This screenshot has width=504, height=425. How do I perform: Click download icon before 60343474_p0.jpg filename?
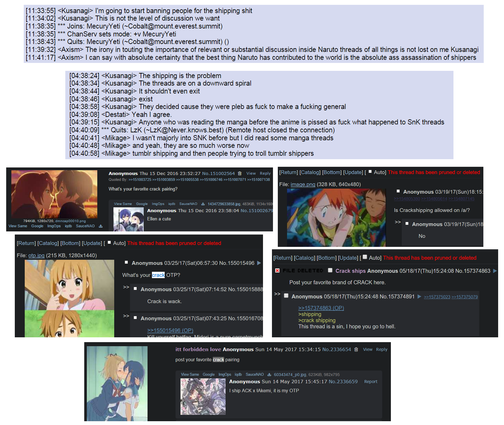tap(269, 375)
